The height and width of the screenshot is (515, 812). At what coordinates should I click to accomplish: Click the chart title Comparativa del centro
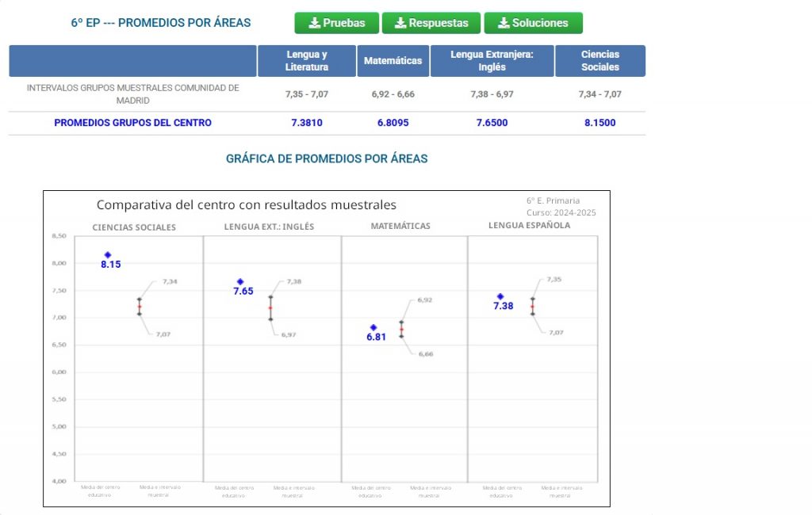[x=246, y=205]
